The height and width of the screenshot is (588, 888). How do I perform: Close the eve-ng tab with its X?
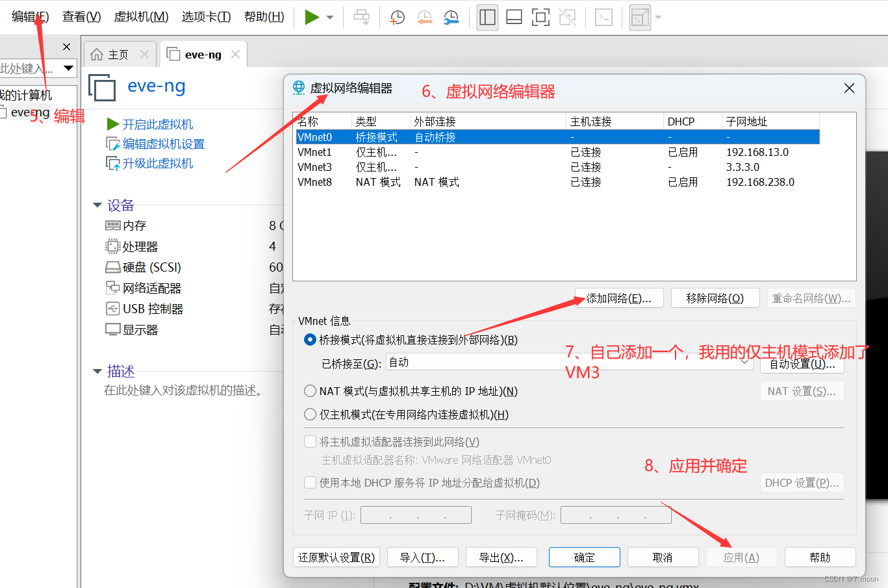point(235,55)
